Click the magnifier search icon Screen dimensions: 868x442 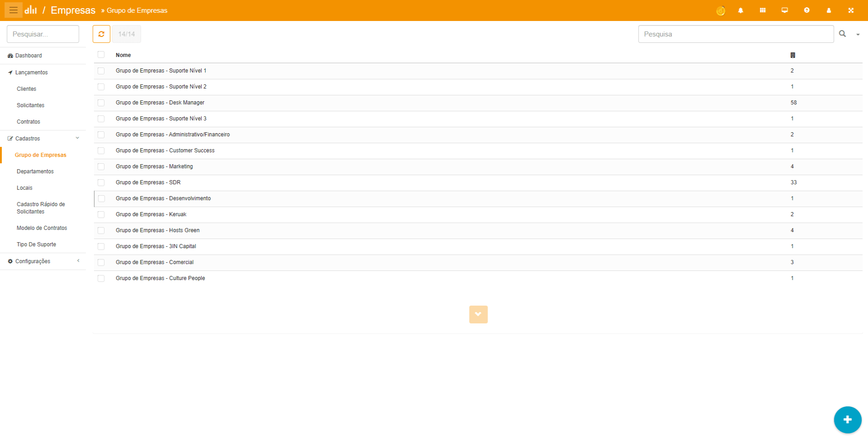click(x=842, y=34)
